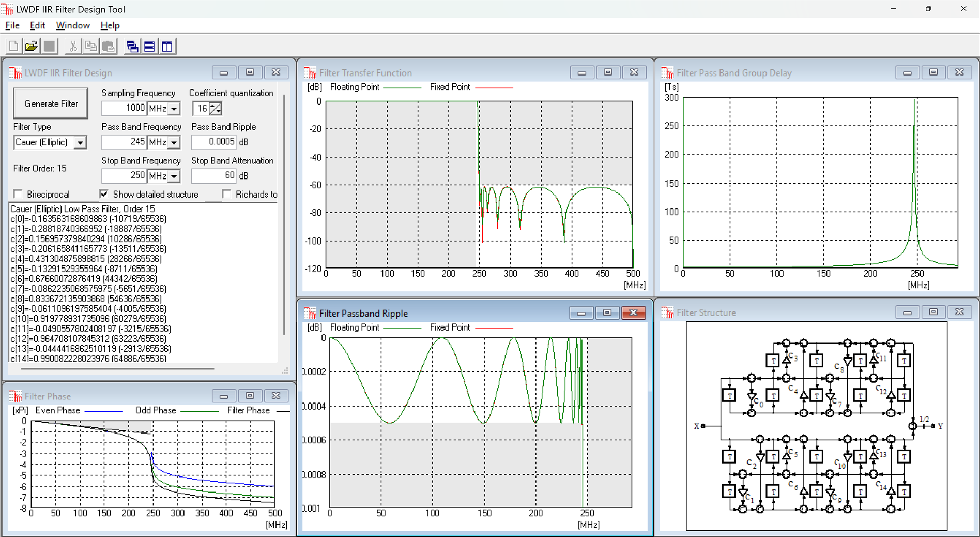The height and width of the screenshot is (537, 980).
Task: Click the Tile vertically toolbar icon
Action: [167, 47]
